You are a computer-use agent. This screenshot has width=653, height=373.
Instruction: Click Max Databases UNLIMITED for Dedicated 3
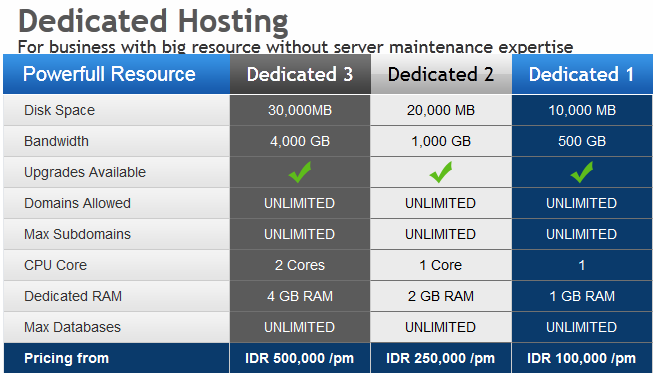[x=299, y=327]
